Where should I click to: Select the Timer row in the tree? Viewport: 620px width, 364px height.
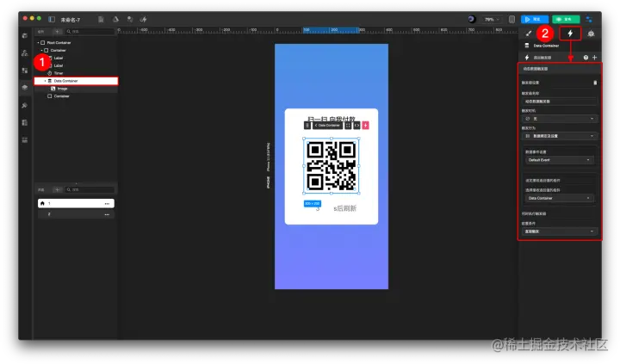click(x=76, y=73)
